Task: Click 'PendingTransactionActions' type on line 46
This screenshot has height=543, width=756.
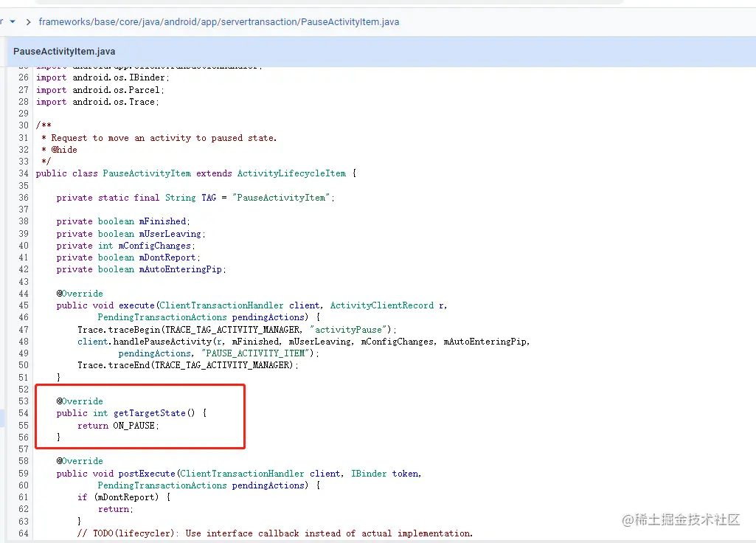Action: 162,317
